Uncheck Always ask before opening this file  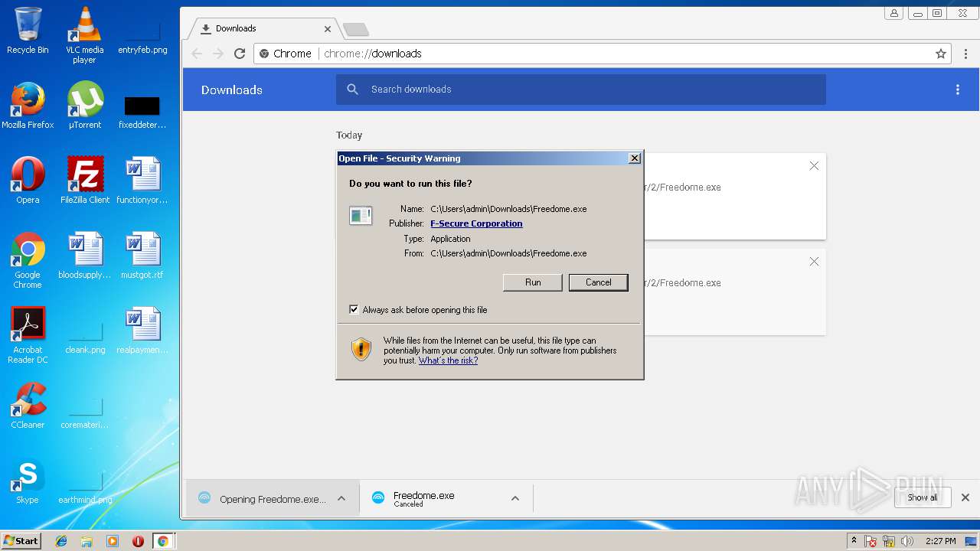[354, 310]
